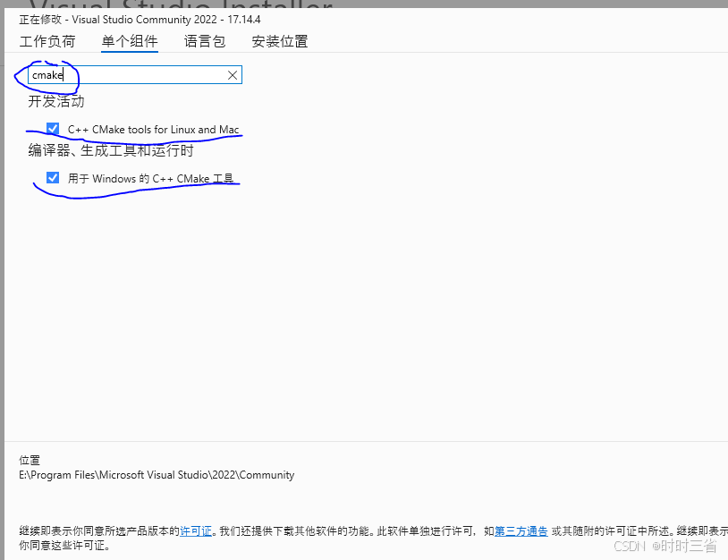Select the 单个组件 tab
The image size is (728, 560).
click(130, 41)
